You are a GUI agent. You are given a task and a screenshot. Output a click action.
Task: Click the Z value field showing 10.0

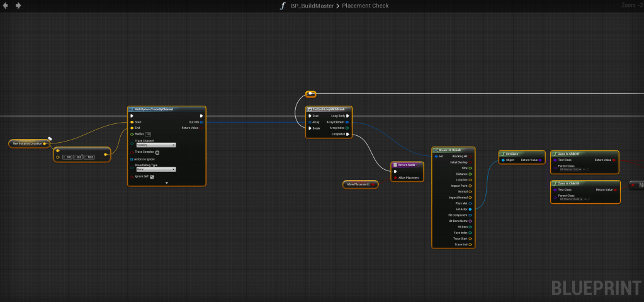[x=89, y=157]
